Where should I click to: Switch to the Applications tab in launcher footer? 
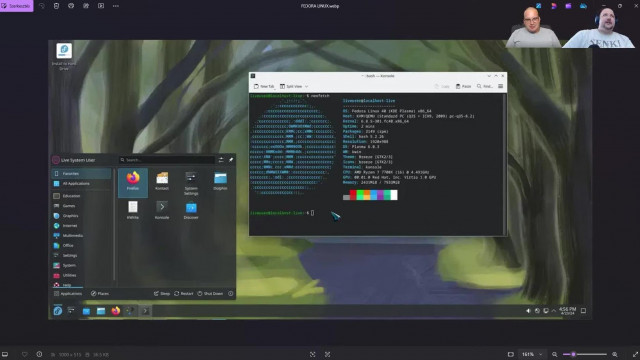[x=68, y=293]
